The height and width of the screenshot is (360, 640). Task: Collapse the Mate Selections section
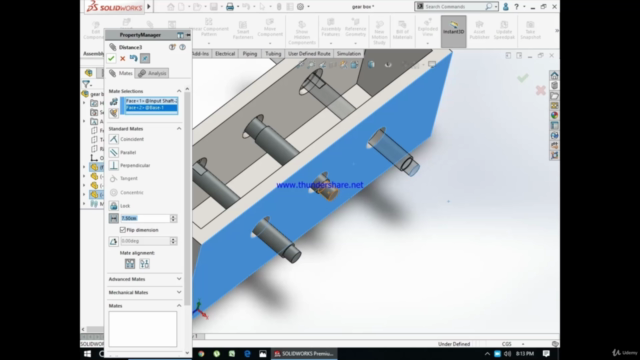179,91
